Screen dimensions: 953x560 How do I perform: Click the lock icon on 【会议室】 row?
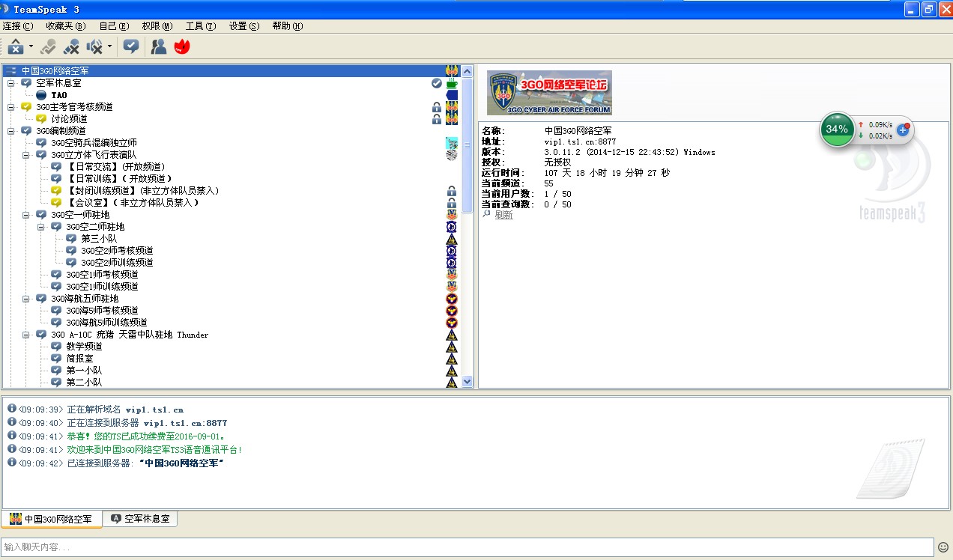coord(452,203)
